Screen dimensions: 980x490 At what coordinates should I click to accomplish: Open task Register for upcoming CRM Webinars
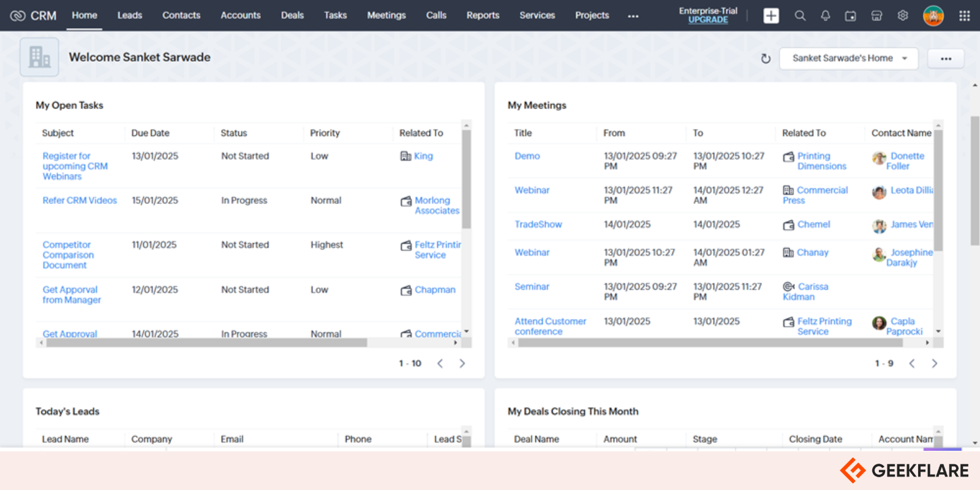pyautogui.click(x=75, y=166)
